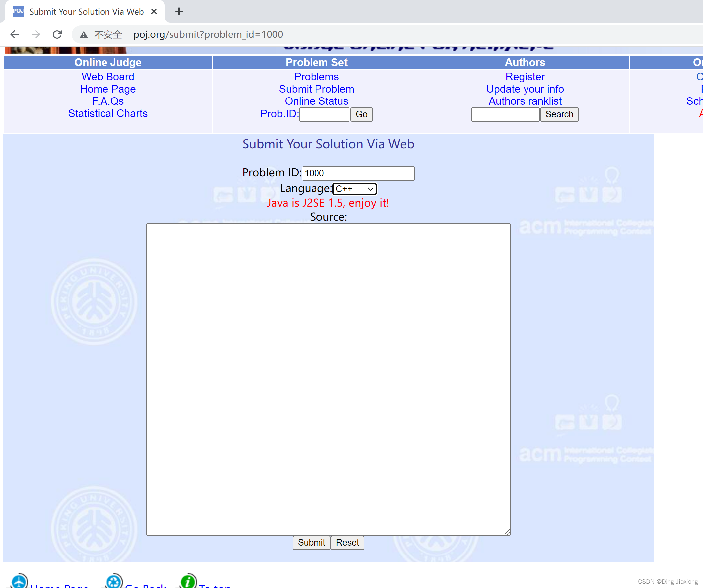Select the Submit Your Solution browser tab
This screenshot has width=703, height=588.
click(86, 11)
